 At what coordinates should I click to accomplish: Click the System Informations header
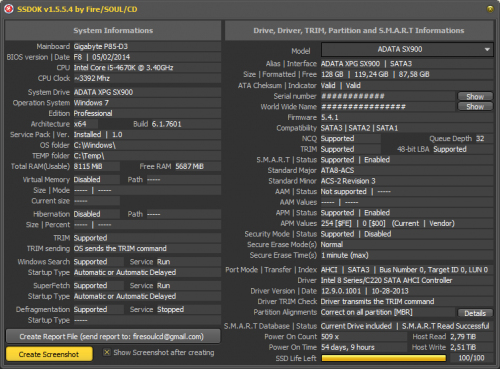[113, 30]
